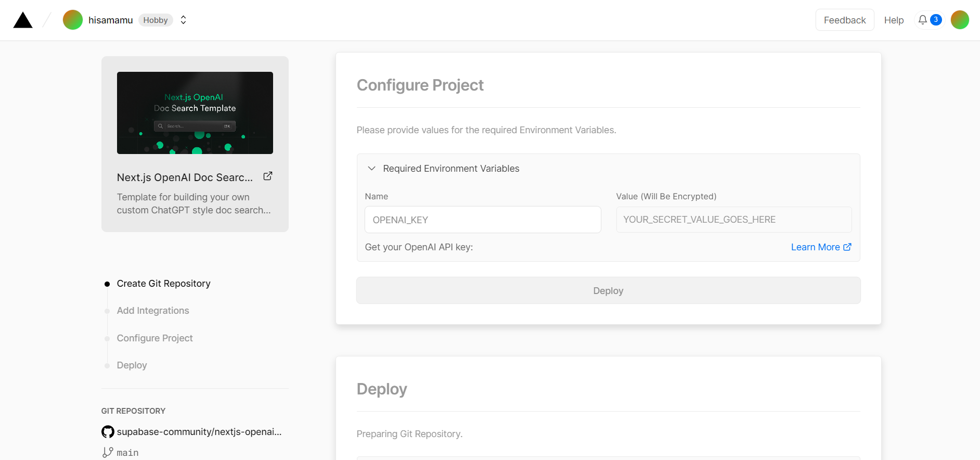Open user avatar menu in top right
The width and height of the screenshot is (980, 460).
pos(959,20)
